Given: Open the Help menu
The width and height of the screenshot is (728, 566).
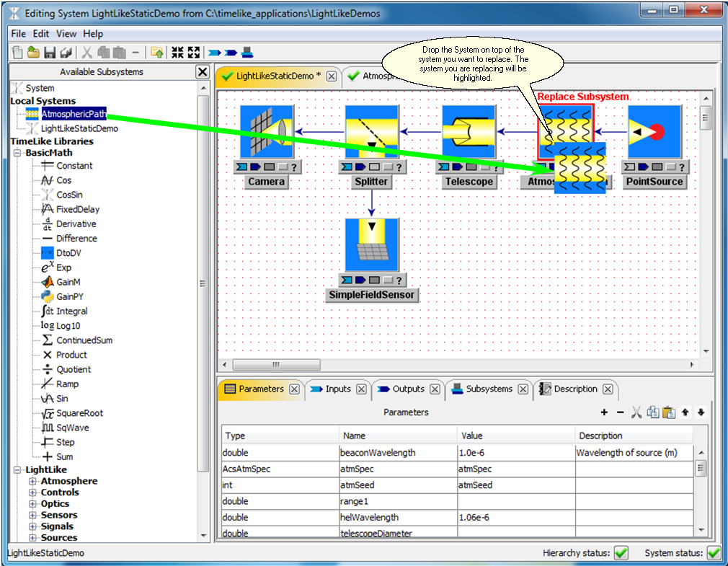Looking at the screenshot, I should click(x=93, y=34).
